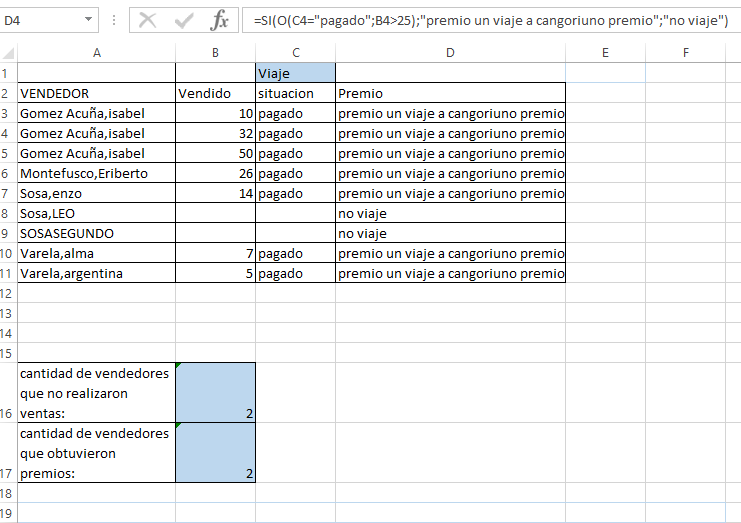The width and height of the screenshot is (741, 523).
Task: Click the Insert Function fx icon
Action: 218,19
